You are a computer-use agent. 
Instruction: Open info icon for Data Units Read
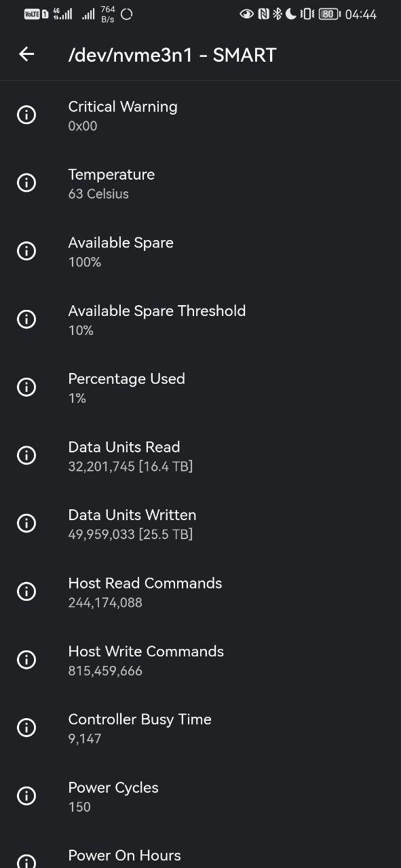pyautogui.click(x=26, y=455)
